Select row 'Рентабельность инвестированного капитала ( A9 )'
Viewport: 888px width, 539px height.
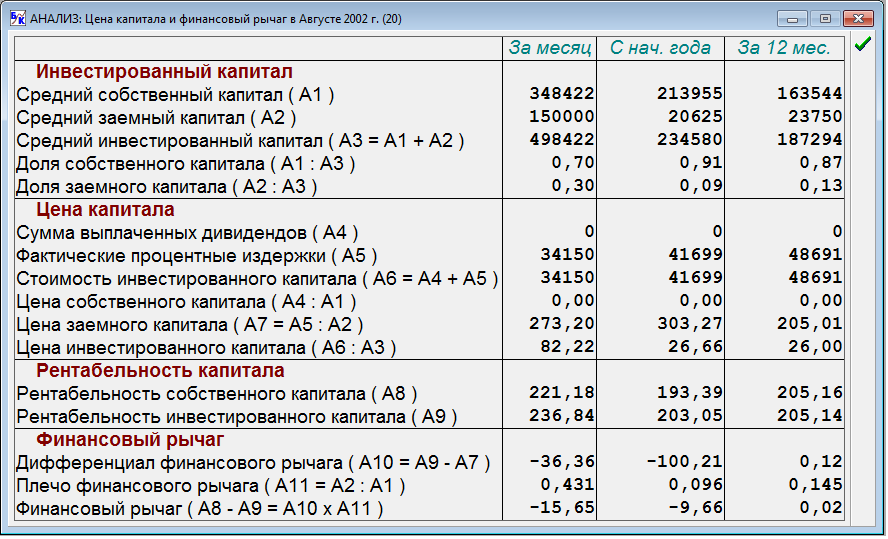tap(429, 417)
